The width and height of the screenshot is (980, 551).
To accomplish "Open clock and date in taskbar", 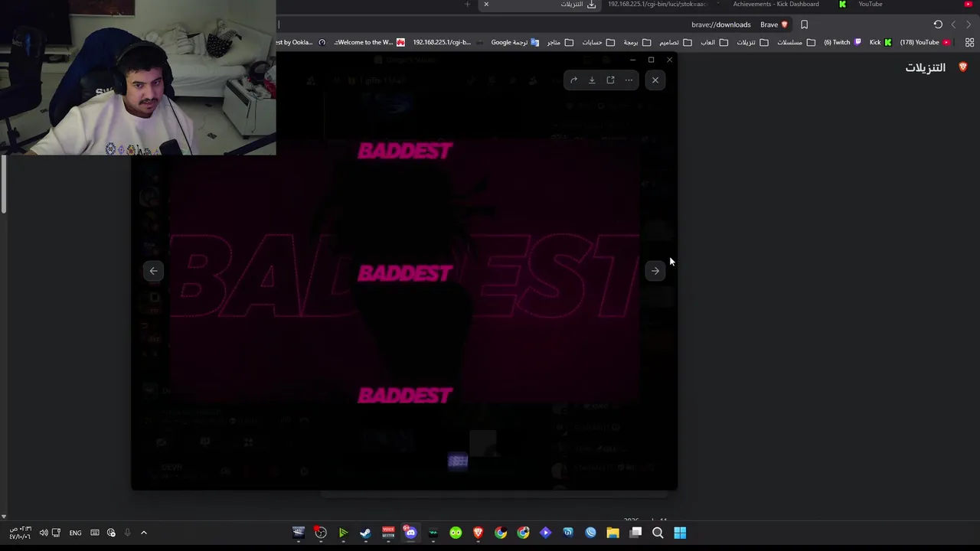I will (20, 533).
